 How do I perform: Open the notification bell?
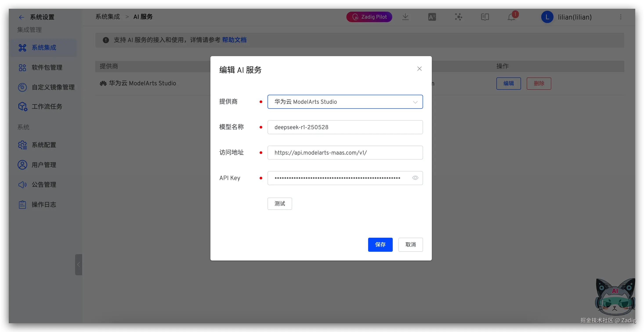coord(512,17)
